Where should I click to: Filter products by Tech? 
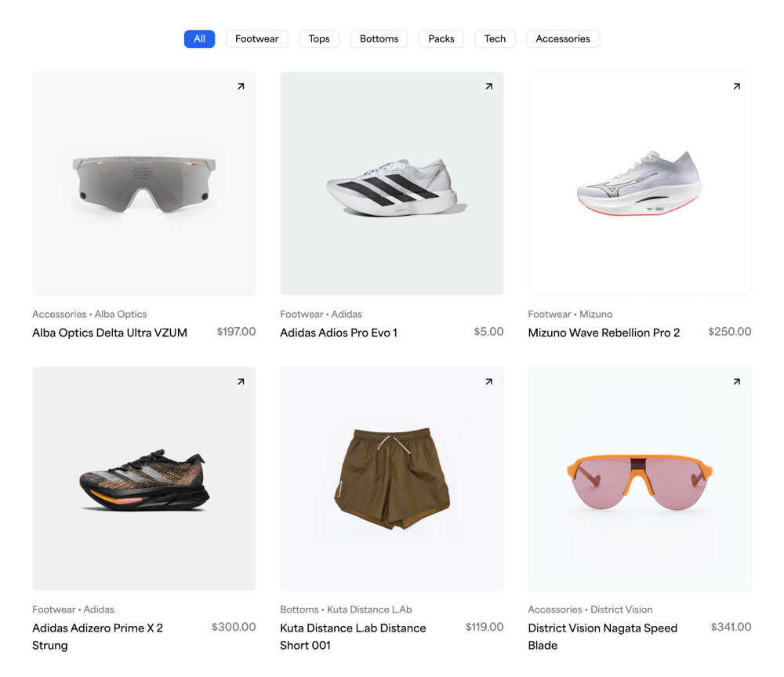tap(495, 39)
